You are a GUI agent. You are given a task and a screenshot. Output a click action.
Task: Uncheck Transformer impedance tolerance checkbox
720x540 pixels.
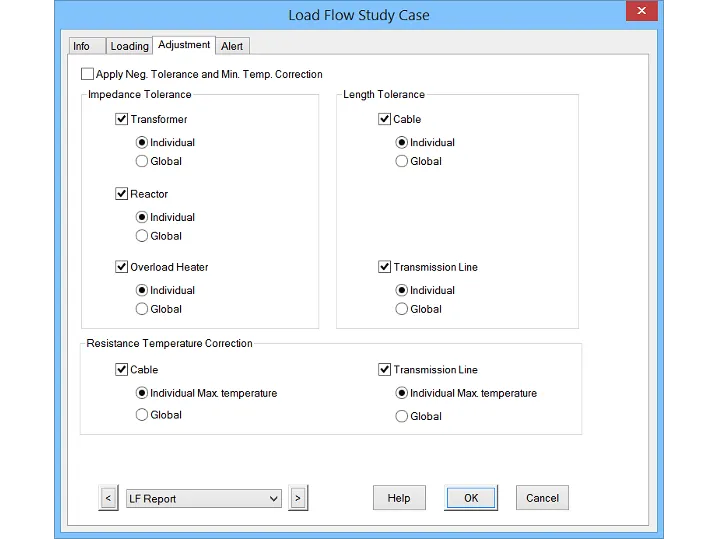point(121,119)
